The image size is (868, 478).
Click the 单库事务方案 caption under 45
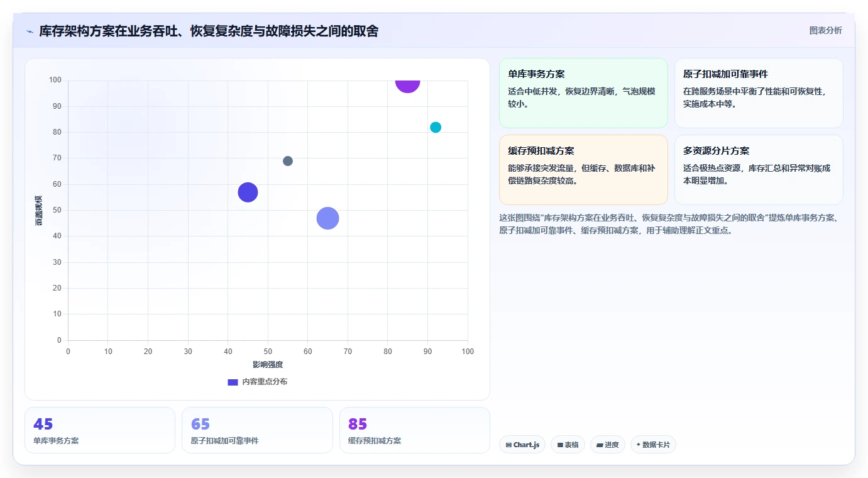tap(56, 441)
